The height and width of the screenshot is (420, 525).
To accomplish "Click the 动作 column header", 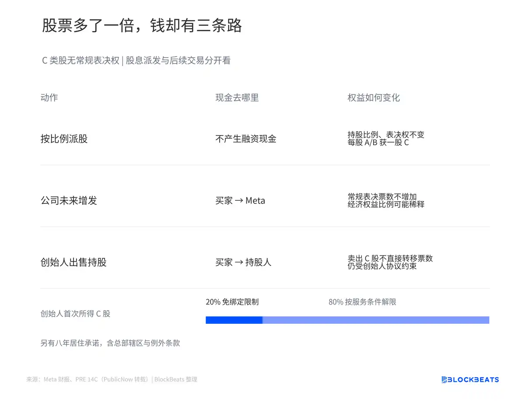I will point(49,98).
